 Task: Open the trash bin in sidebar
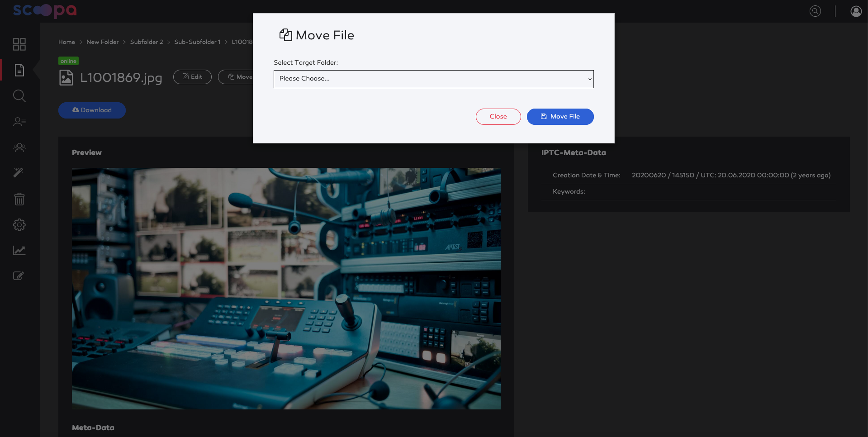19,199
